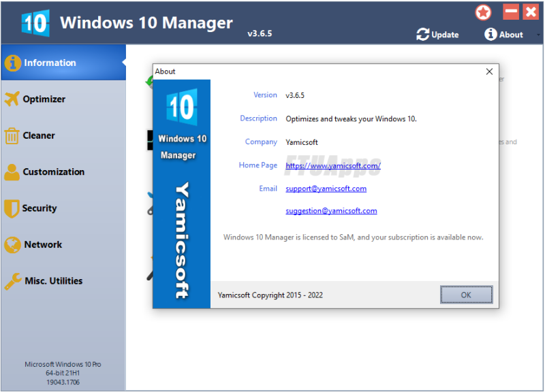Click the 'Yamicsoft Copyright 2015 - 2022' text
545x392 pixels.
[270, 295]
